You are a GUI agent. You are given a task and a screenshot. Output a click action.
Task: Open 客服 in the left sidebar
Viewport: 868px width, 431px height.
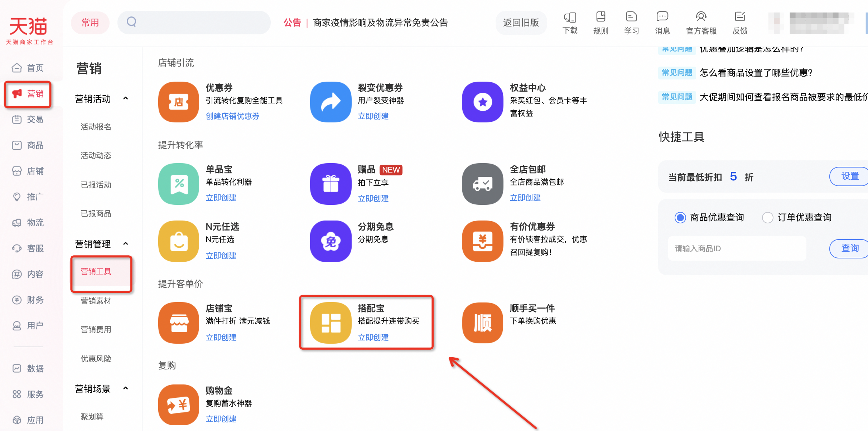28,248
